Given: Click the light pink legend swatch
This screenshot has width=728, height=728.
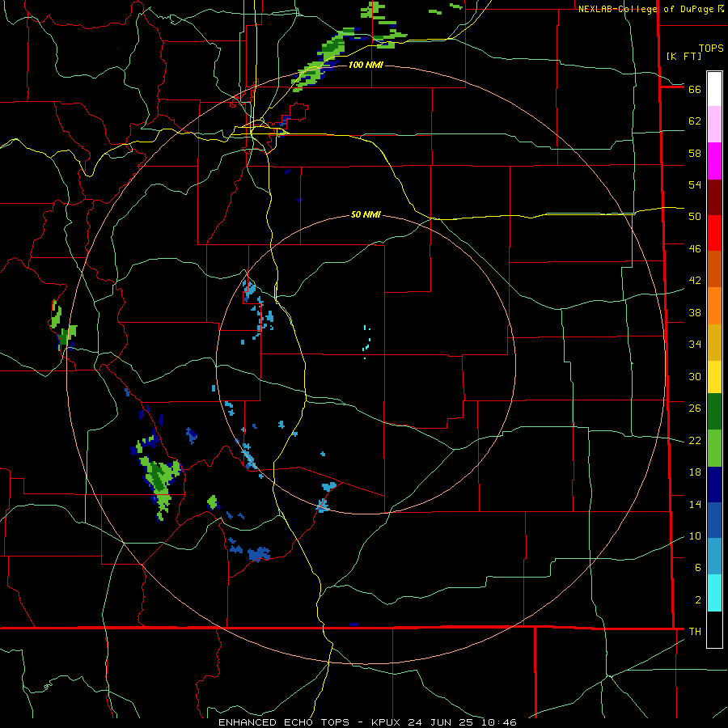Looking at the screenshot, I should click(714, 124).
